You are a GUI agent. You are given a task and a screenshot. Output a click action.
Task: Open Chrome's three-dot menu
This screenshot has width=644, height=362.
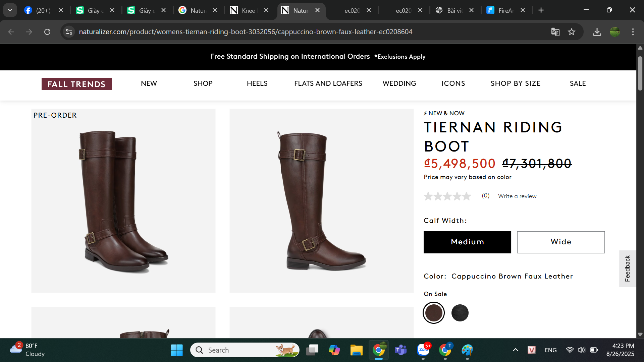coord(633,32)
